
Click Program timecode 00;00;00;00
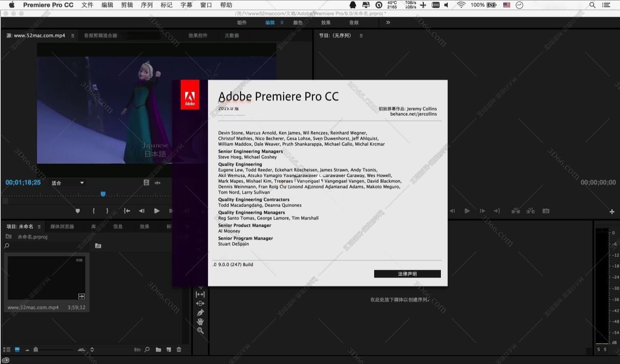(x=598, y=182)
